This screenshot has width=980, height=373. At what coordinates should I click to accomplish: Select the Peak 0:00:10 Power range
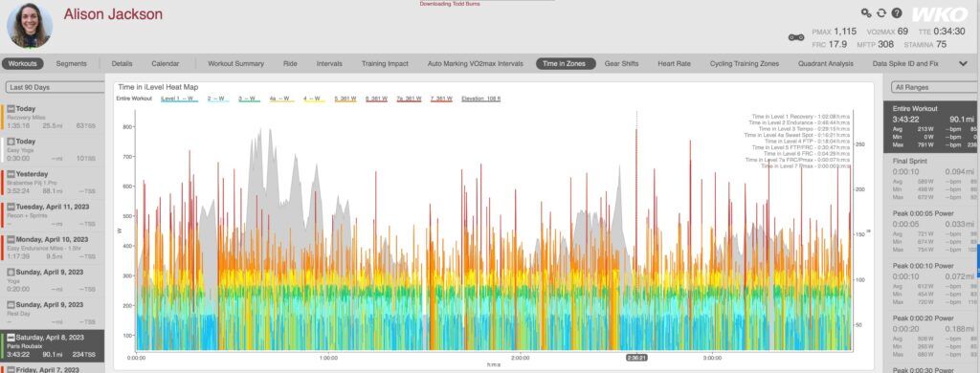tap(931, 284)
